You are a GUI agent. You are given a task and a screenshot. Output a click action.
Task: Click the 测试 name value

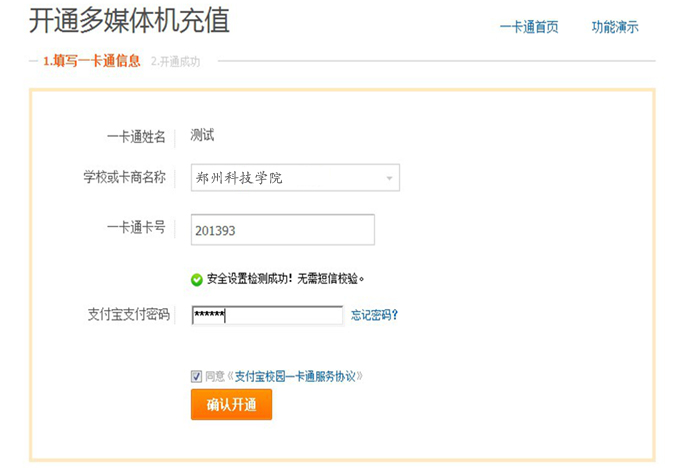tap(202, 135)
